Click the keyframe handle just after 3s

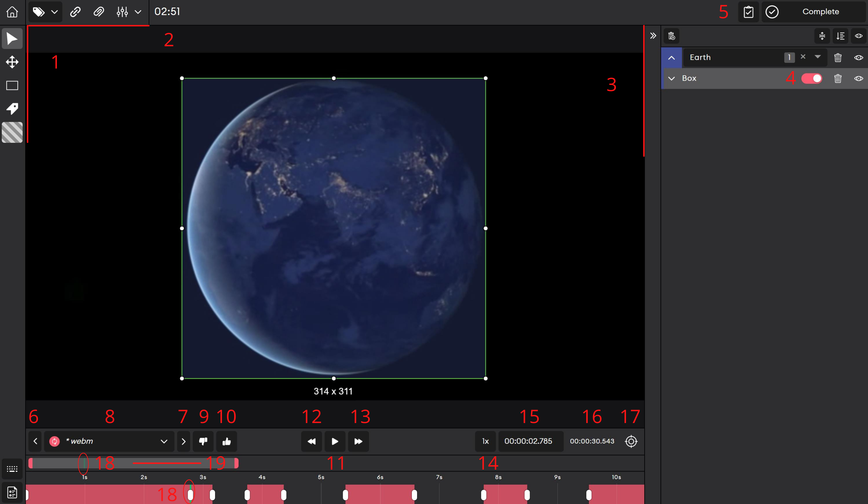212,495
